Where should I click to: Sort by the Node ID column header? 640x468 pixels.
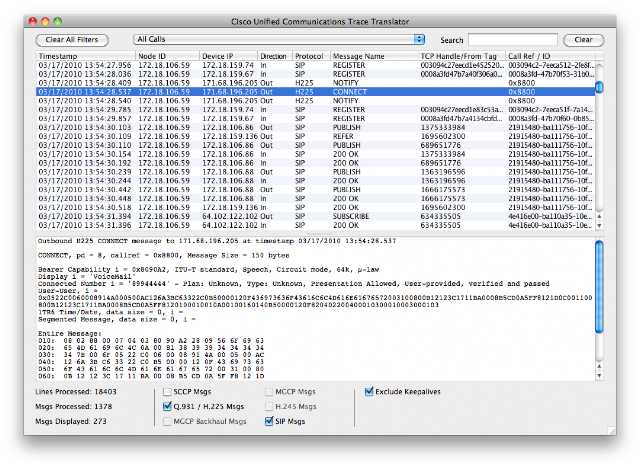pos(167,56)
